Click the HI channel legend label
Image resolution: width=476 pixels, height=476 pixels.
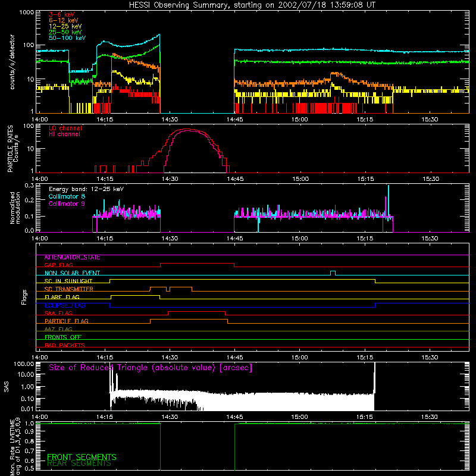[65, 134]
